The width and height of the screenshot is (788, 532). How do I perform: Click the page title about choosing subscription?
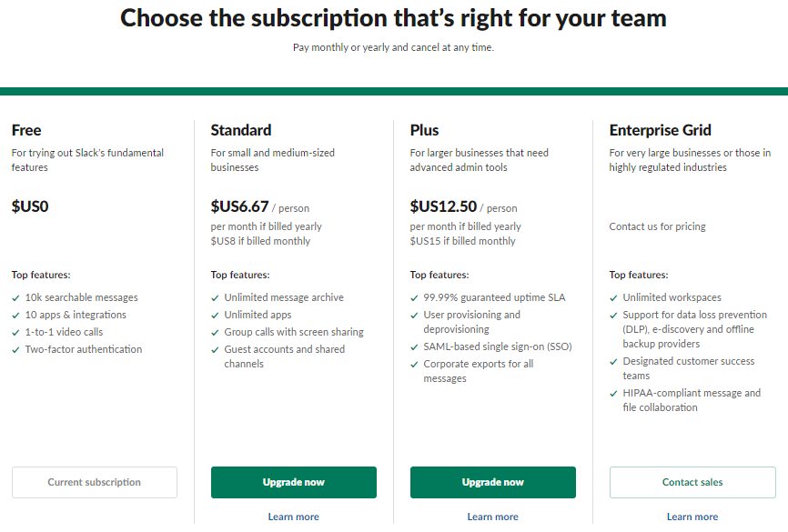tap(393, 18)
